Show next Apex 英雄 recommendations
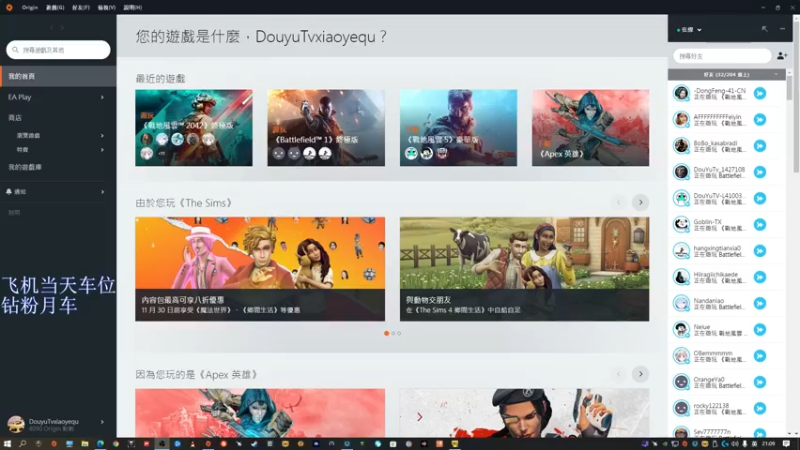Screen dimensions: 800x450 (640, 374)
